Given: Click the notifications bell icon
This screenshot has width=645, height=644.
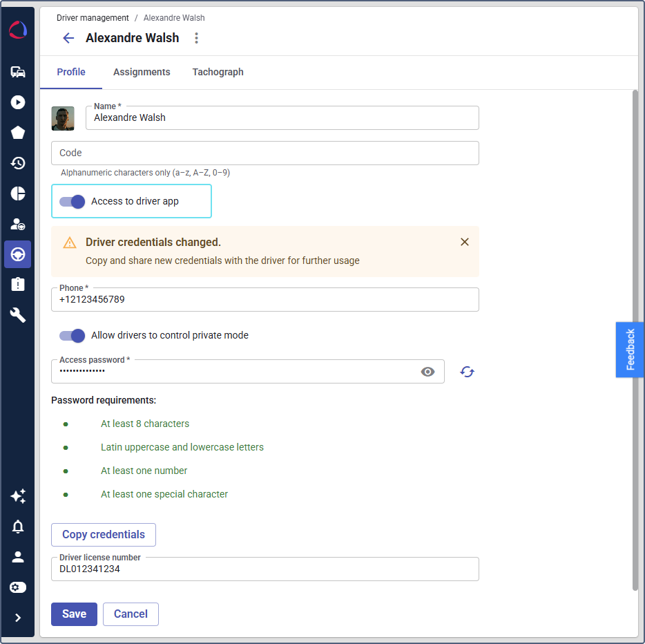Looking at the screenshot, I should click(18, 527).
